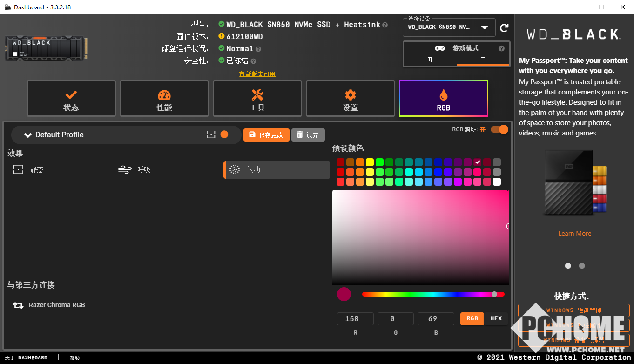Open 帮助 in the footer bar
This screenshot has width=634, height=364.
click(75, 357)
